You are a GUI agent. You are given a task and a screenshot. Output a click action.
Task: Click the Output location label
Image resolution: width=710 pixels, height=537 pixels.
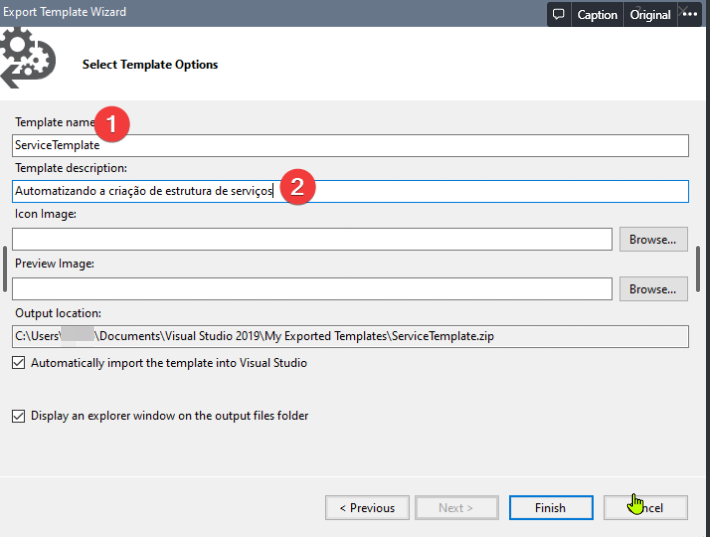[x=58, y=313]
